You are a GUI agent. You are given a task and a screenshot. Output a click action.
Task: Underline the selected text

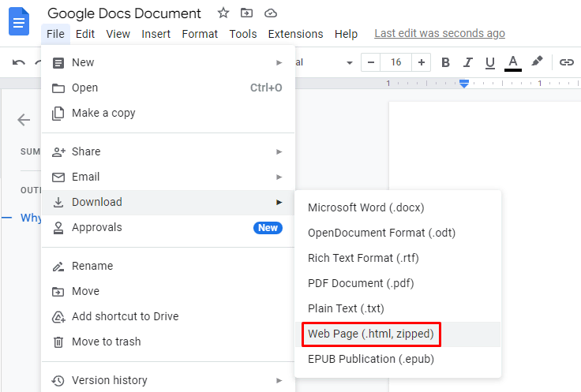click(x=489, y=62)
